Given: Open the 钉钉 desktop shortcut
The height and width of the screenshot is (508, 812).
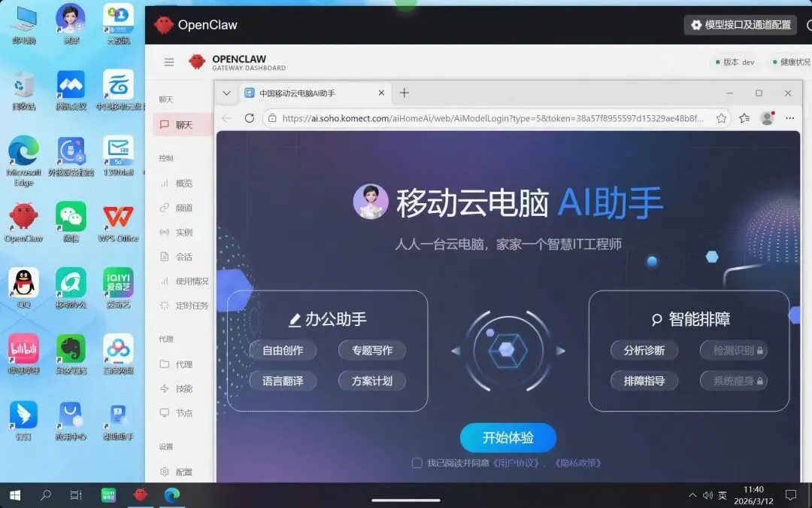Looking at the screenshot, I should (23, 420).
